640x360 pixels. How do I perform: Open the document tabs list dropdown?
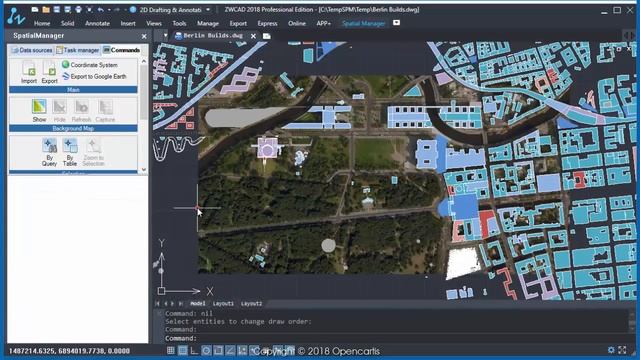(x=165, y=36)
